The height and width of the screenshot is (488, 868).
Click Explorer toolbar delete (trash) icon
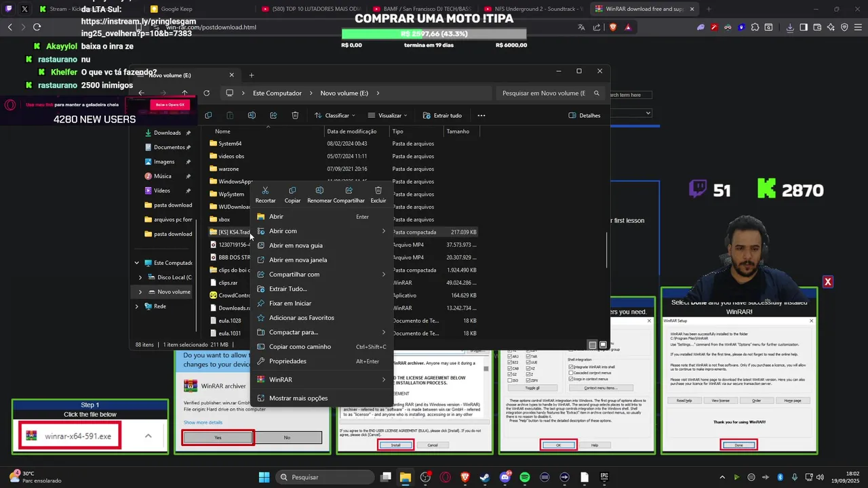click(295, 115)
